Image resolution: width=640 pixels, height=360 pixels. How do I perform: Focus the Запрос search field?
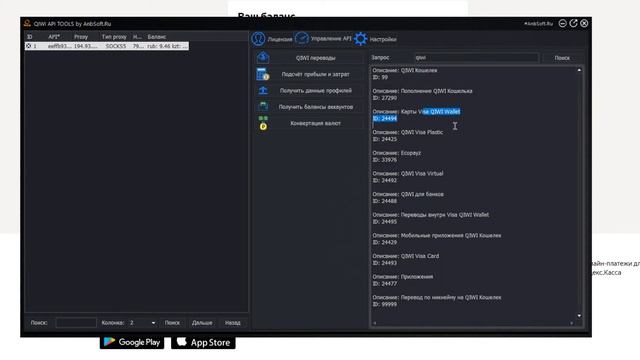[476, 58]
